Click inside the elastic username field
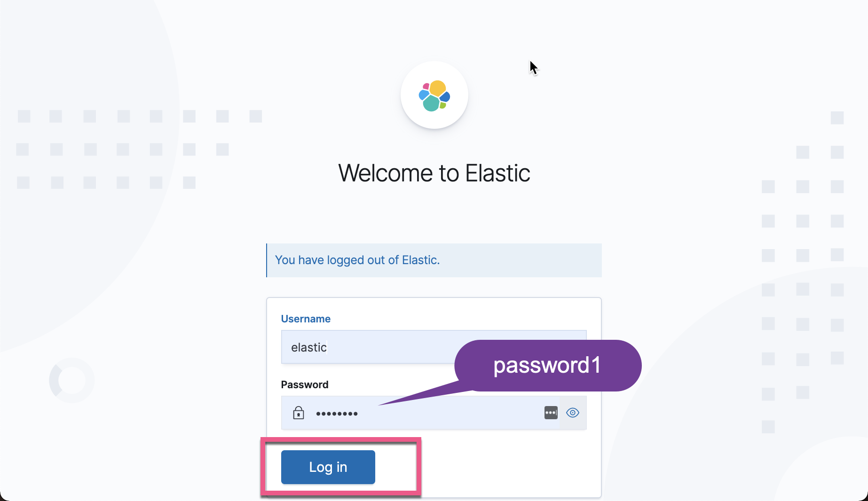 click(367, 347)
